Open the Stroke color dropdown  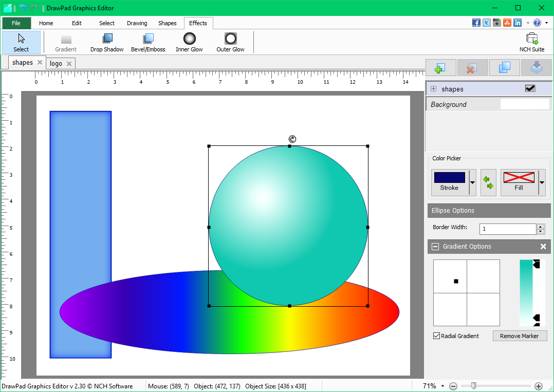(x=473, y=182)
